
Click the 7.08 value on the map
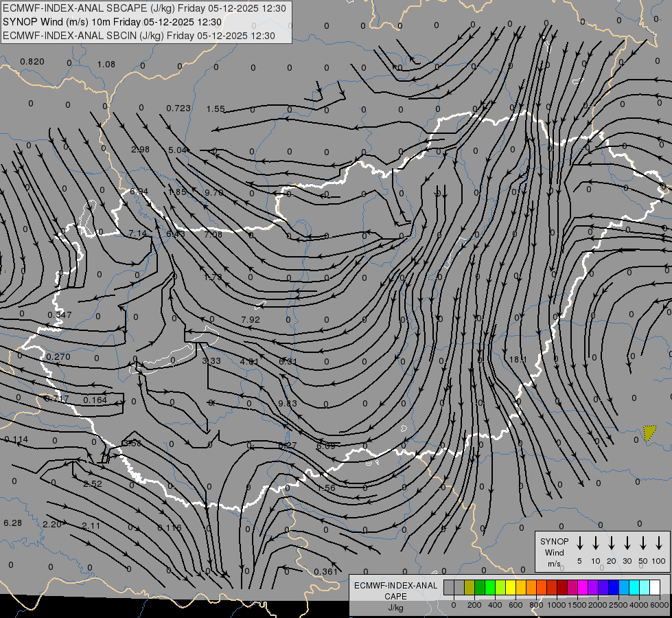[213, 234]
